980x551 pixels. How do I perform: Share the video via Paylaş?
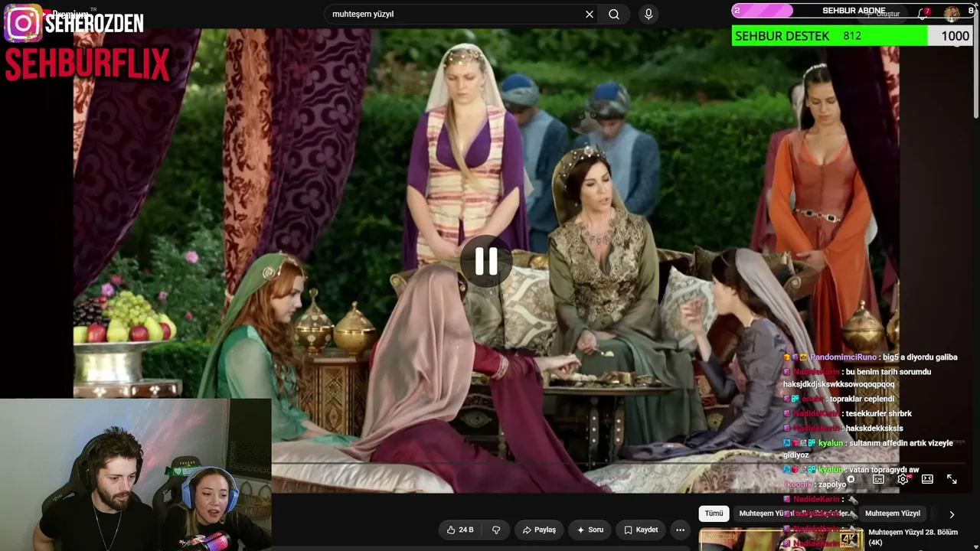point(539,530)
